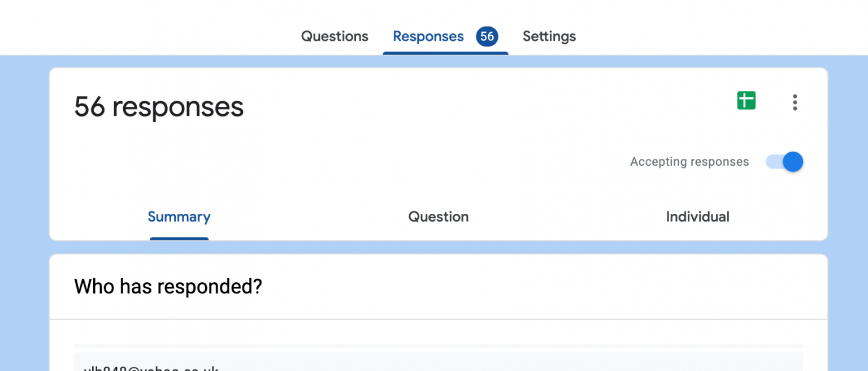
Task: Click the Summary view label
Action: [179, 217]
